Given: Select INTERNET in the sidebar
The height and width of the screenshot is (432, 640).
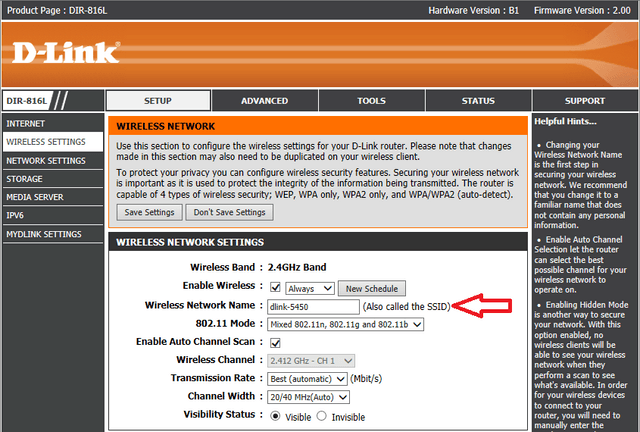Looking at the screenshot, I should coord(53,123).
